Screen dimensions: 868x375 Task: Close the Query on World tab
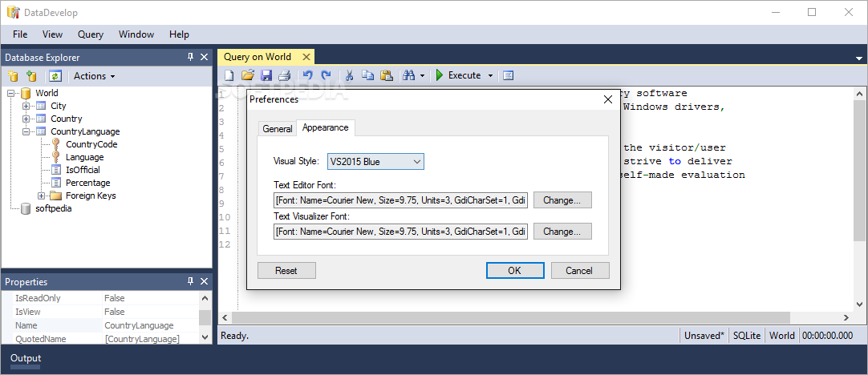click(x=305, y=56)
